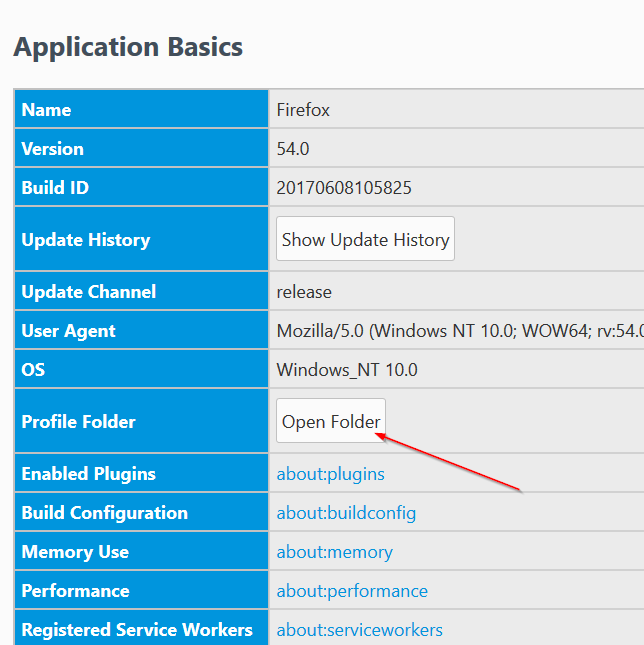Select the Firefox name value
The width and height of the screenshot is (644, 645).
(x=303, y=110)
